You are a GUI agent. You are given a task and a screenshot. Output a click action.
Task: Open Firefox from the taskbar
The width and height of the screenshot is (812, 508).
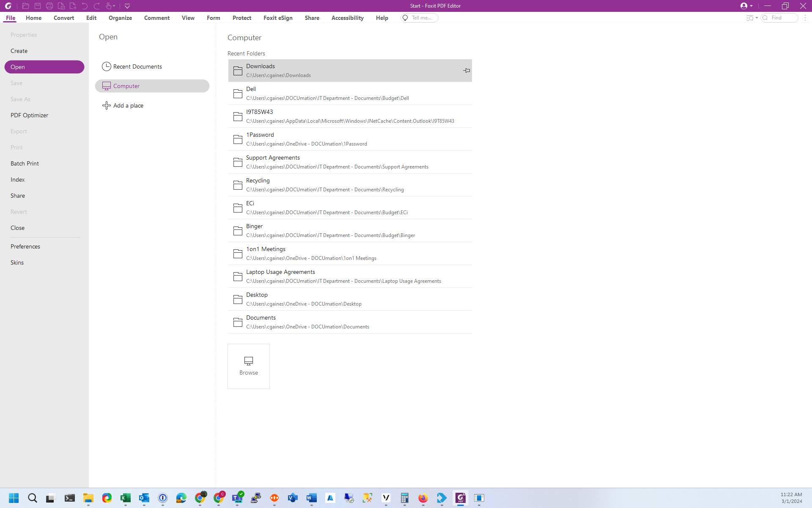423,498
